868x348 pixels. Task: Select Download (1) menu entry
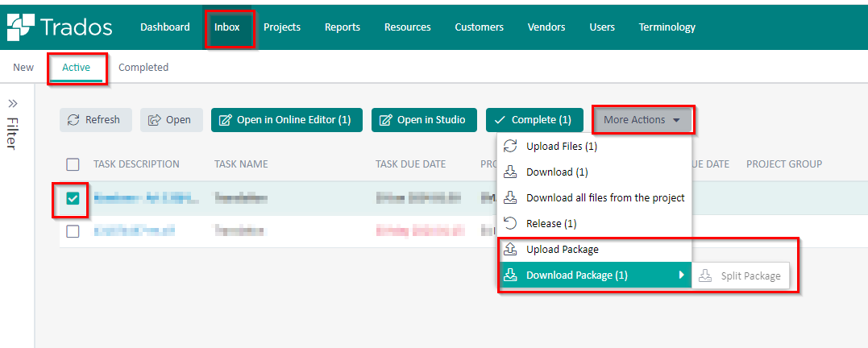pyautogui.click(x=595, y=172)
